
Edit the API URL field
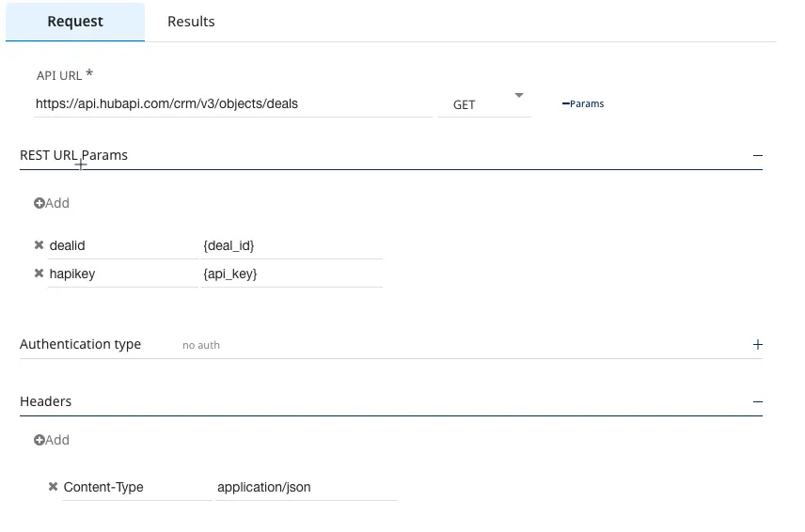click(x=232, y=104)
